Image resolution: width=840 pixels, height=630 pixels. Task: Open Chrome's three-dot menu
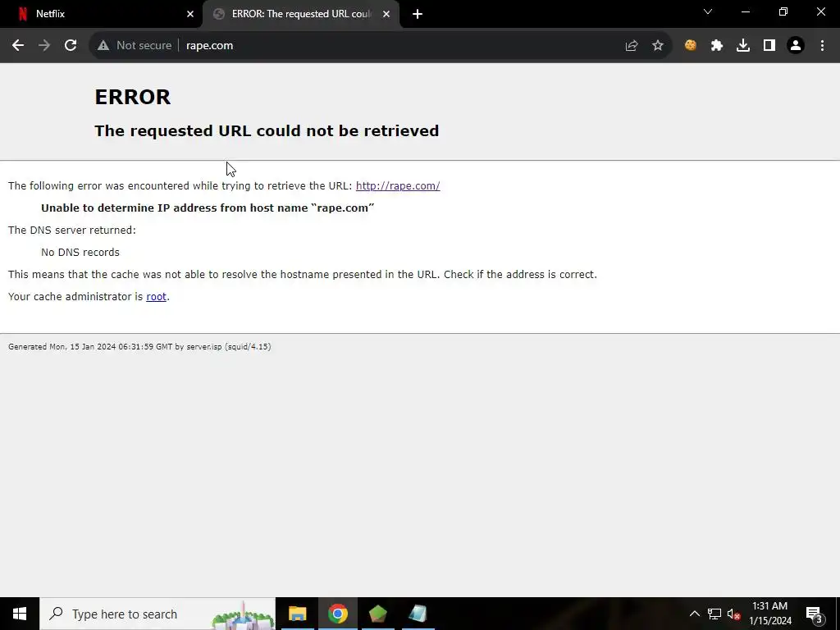click(x=822, y=46)
